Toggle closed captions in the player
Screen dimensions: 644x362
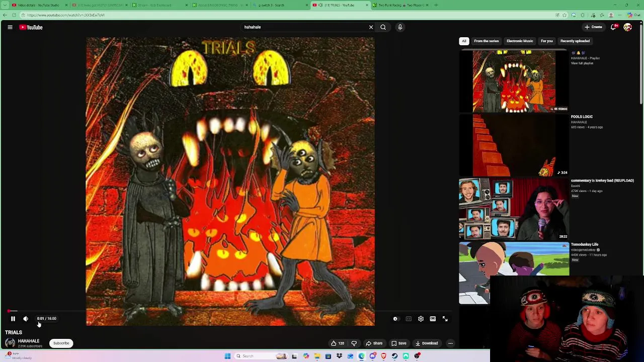[x=409, y=318]
